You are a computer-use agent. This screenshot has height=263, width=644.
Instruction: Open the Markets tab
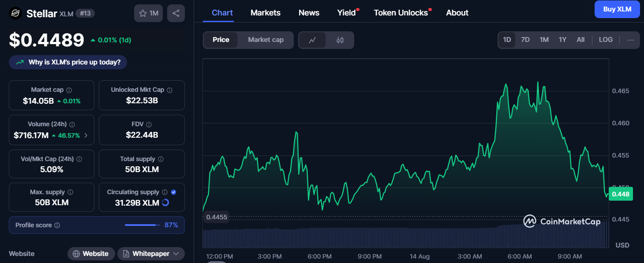click(x=266, y=13)
